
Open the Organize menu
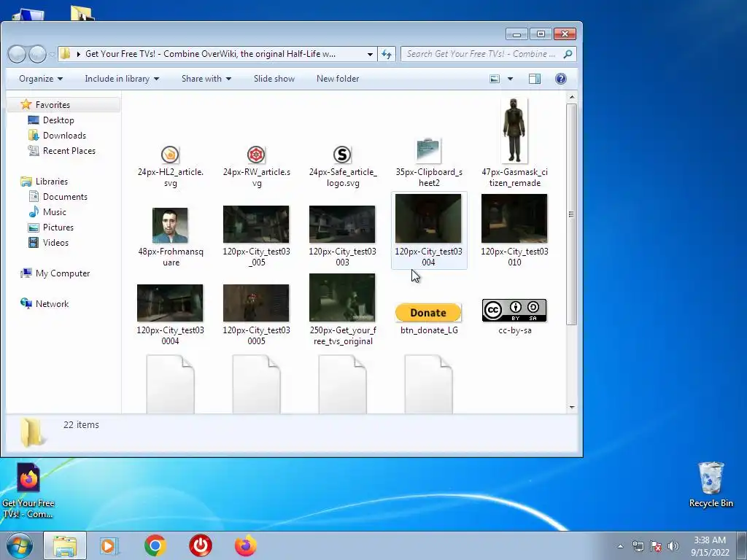coord(41,79)
